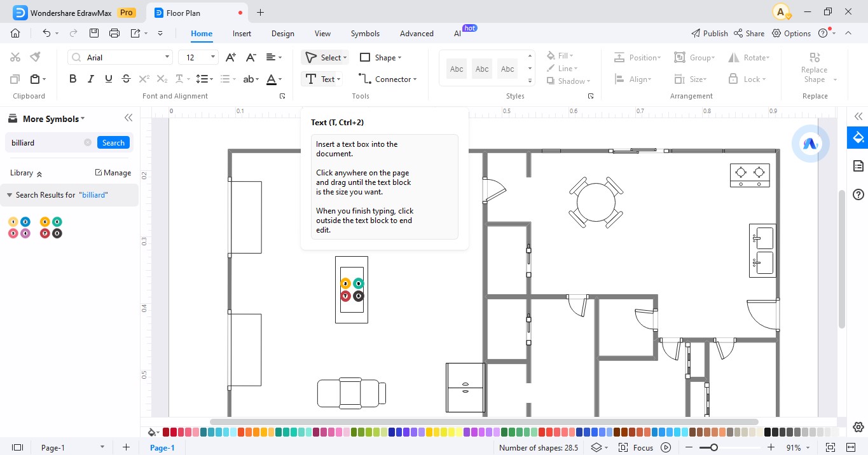Switch to the Symbols tab
The image size is (868, 455).
365,34
